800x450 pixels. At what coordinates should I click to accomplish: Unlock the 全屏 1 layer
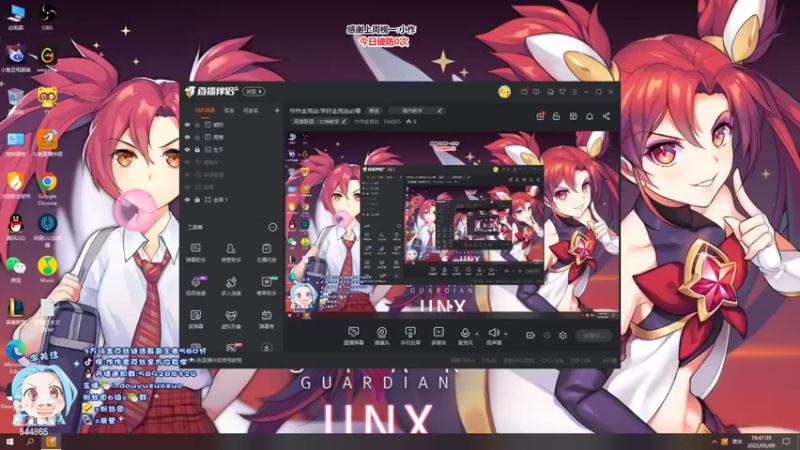[197, 199]
